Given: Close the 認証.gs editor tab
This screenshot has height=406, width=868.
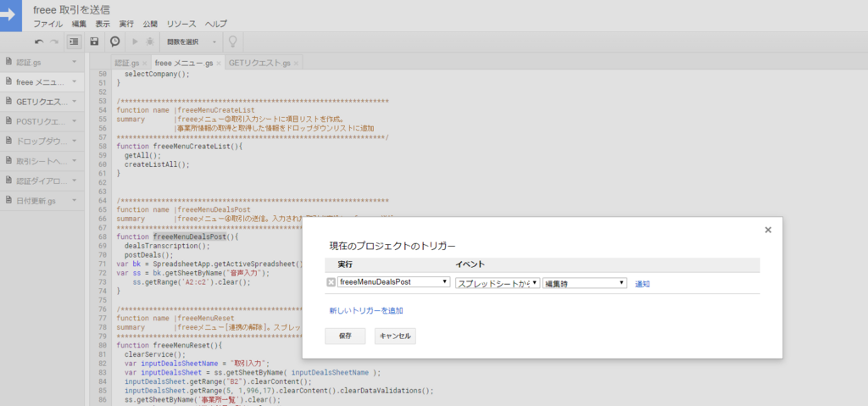Looking at the screenshot, I should point(144,64).
